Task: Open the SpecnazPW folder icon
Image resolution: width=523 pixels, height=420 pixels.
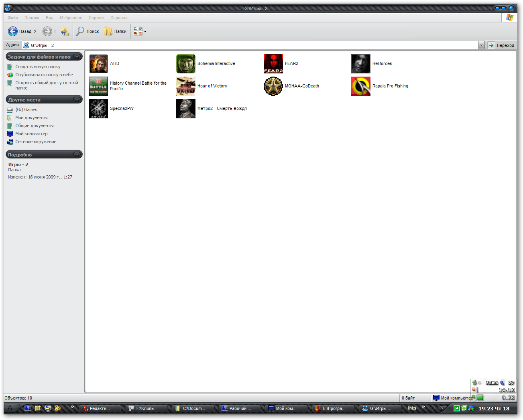Action: point(98,108)
